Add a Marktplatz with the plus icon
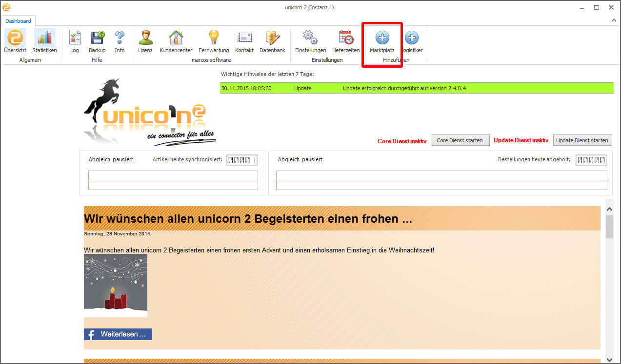Viewport: 621px width, 364px height. 382,38
